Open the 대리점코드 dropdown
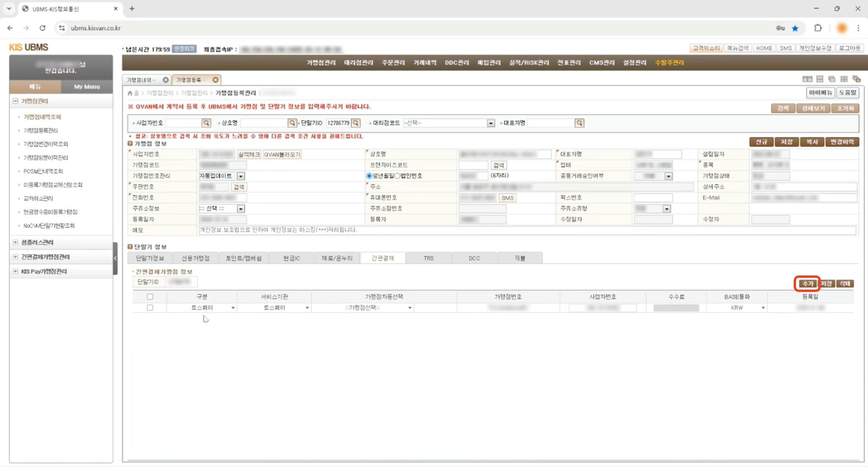Screen dimensions: 868x467 490,123
